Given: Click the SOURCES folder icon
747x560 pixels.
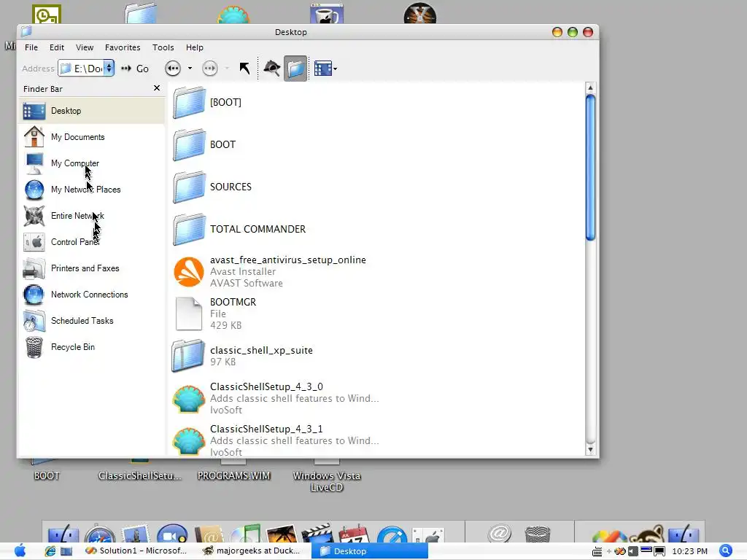Looking at the screenshot, I should tap(189, 187).
